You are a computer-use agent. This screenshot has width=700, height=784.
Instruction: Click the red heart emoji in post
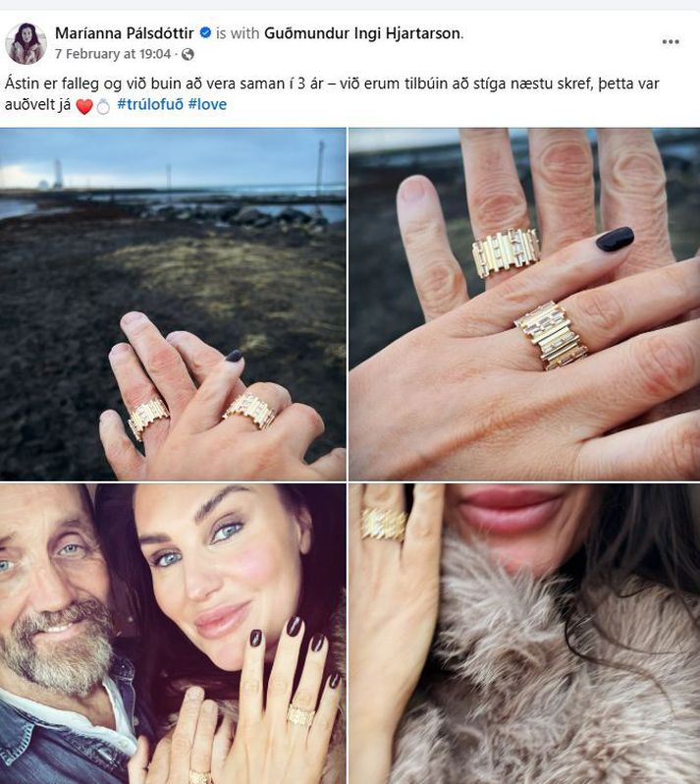84,106
